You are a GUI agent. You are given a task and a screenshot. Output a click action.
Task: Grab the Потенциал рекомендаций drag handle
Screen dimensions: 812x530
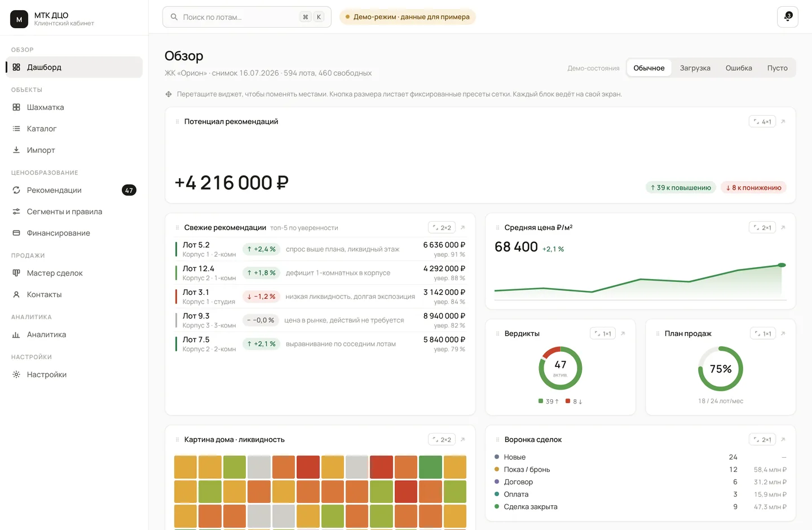177,122
